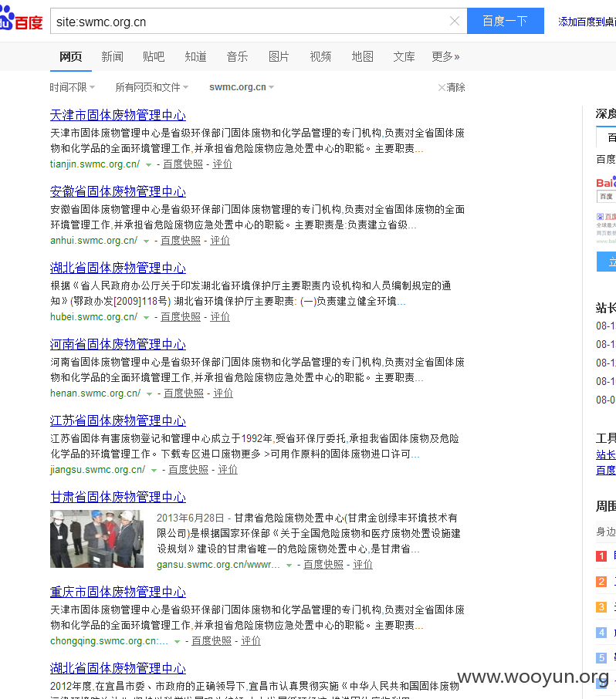Viewport: 616px width, 699px height.
Task: Open the 更多» menu
Action: tap(445, 56)
